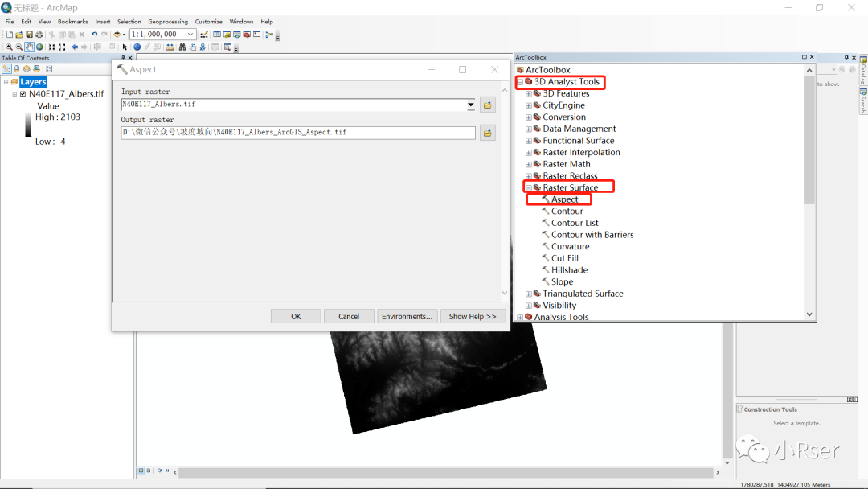The image size is (868, 489).
Task: Switch TOC to List By Selection
Action: (36, 68)
